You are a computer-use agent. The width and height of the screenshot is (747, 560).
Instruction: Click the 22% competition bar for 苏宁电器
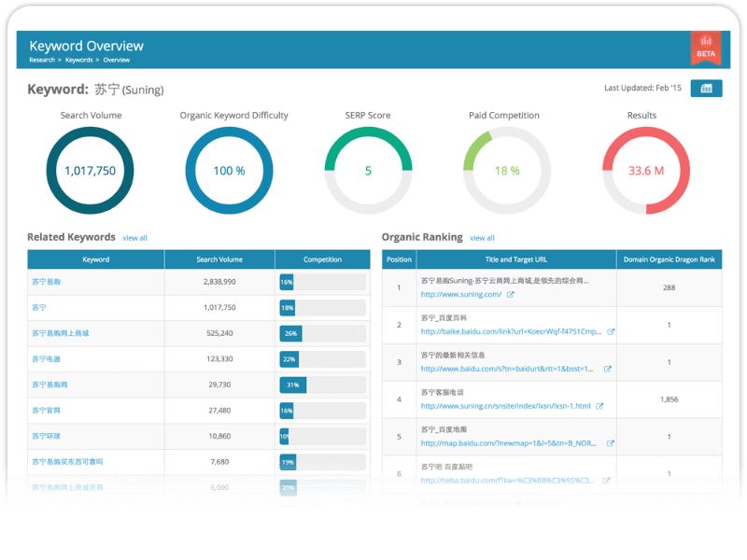pos(322,359)
